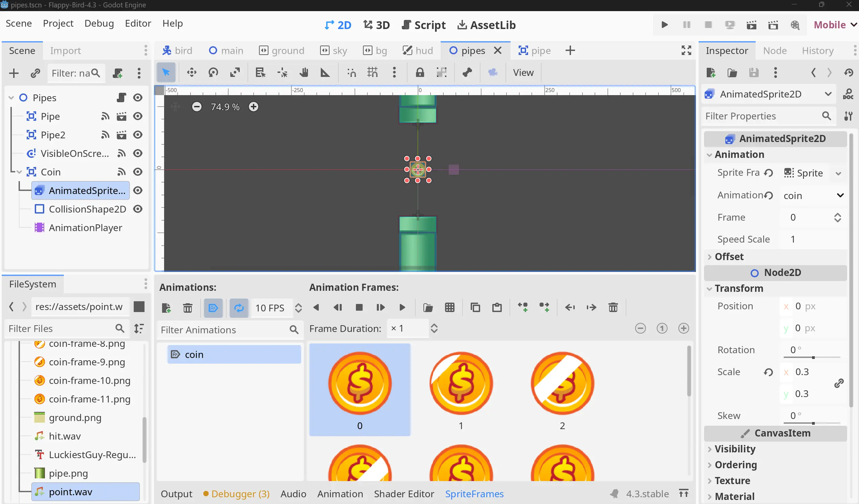Play the coin animation forward
The width and height of the screenshot is (859, 504).
point(402,308)
